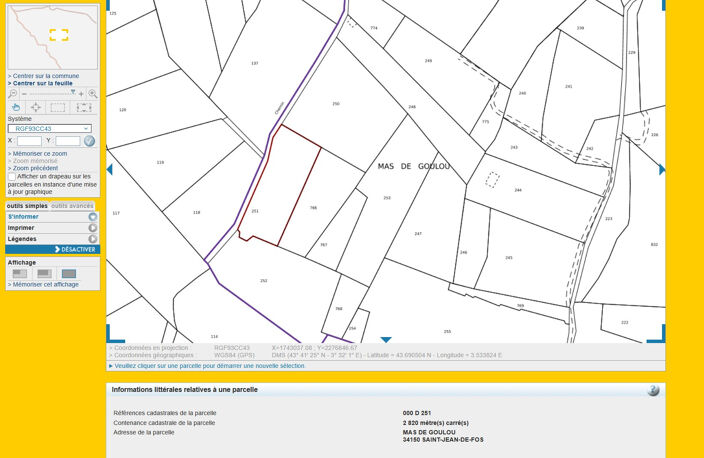704x458 pixels.
Task: Click the '2 820 mètre(s) carré(s)' value
Action: (436, 423)
